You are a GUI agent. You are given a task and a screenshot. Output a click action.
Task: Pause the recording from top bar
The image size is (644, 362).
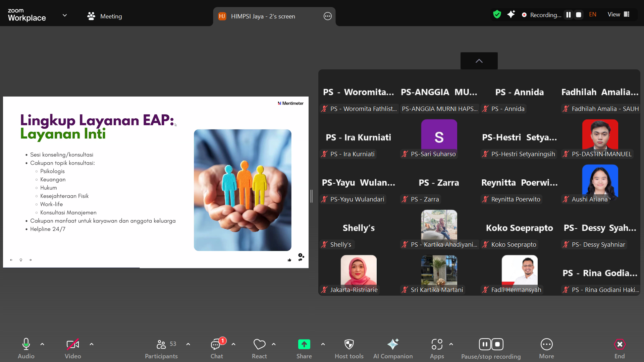[x=569, y=15]
